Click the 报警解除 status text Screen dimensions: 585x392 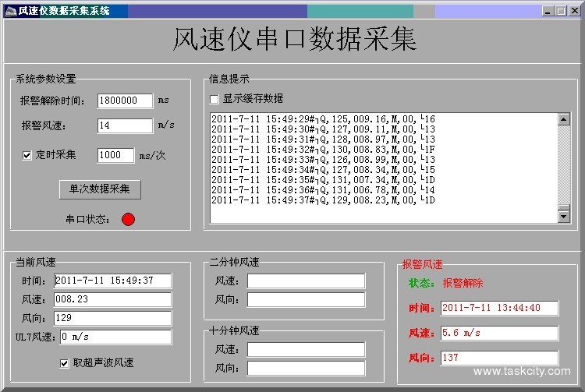pyautogui.click(x=463, y=283)
